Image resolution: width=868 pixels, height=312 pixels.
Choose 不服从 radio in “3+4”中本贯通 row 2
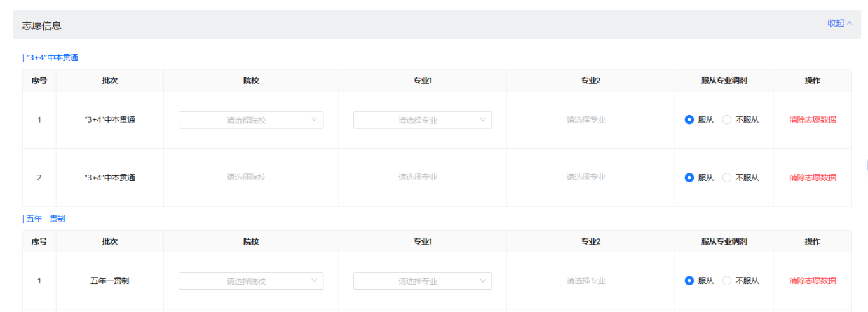(728, 178)
